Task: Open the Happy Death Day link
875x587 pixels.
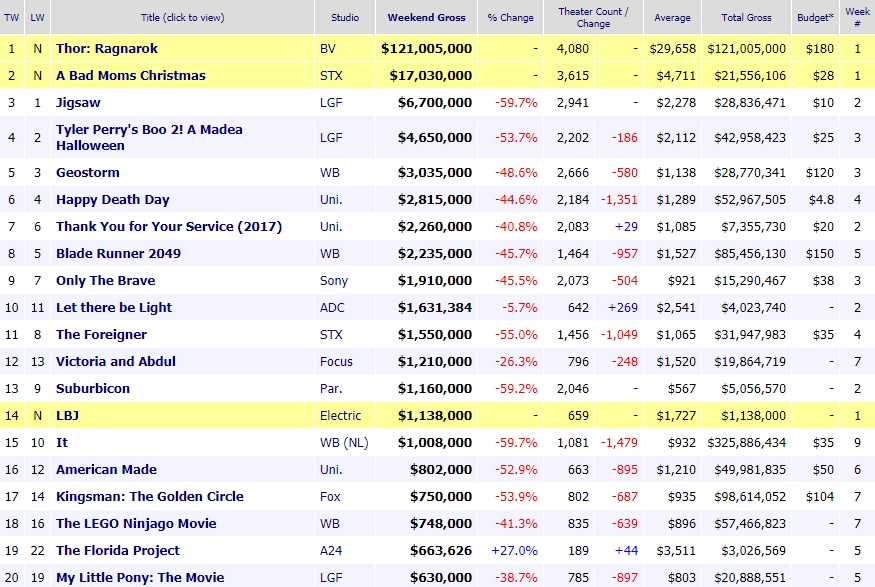Action: pos(113,200)
